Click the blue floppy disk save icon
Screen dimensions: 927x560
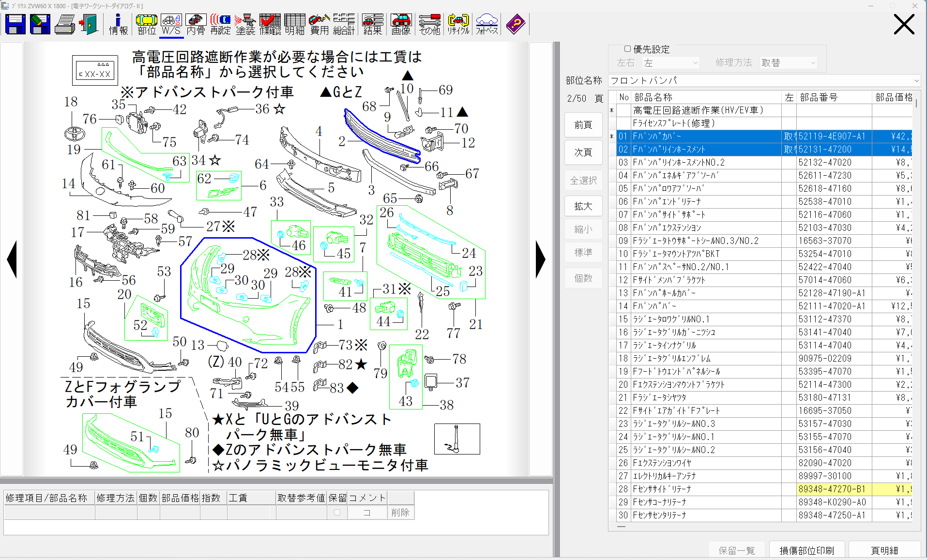(15, 24)
